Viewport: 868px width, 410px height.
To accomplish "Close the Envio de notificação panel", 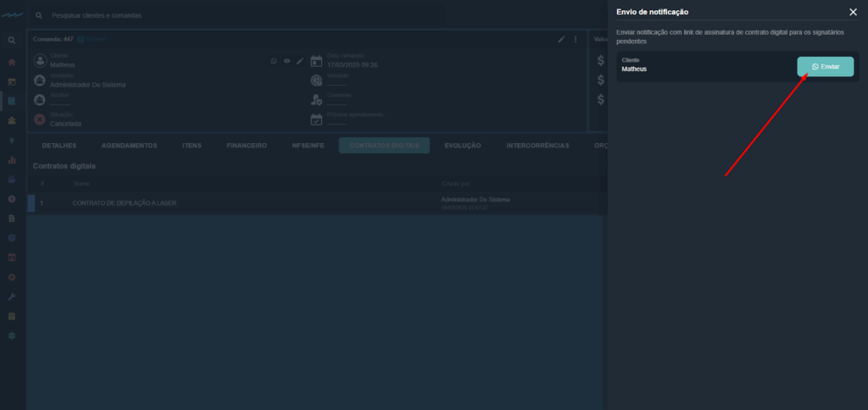I will 853,12.
